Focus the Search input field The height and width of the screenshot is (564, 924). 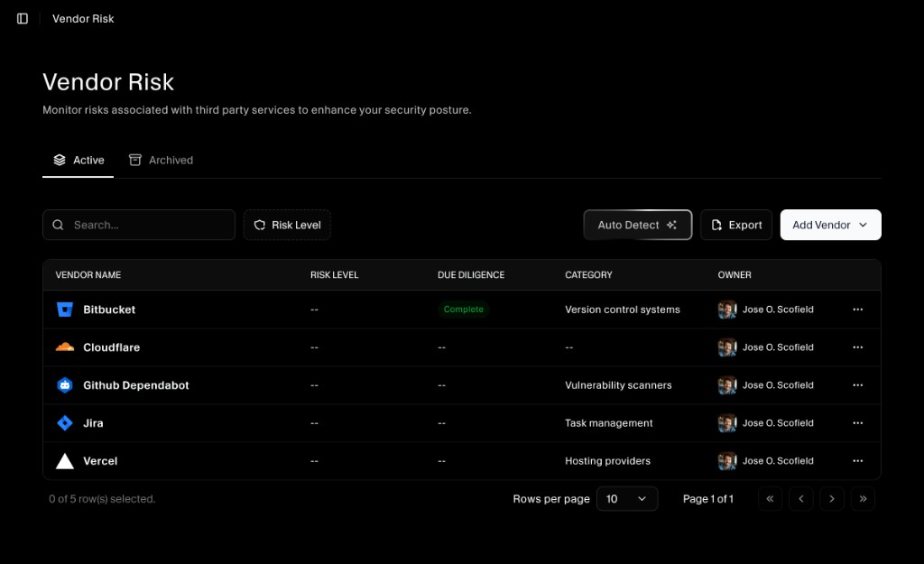click(x=138, y=225)
